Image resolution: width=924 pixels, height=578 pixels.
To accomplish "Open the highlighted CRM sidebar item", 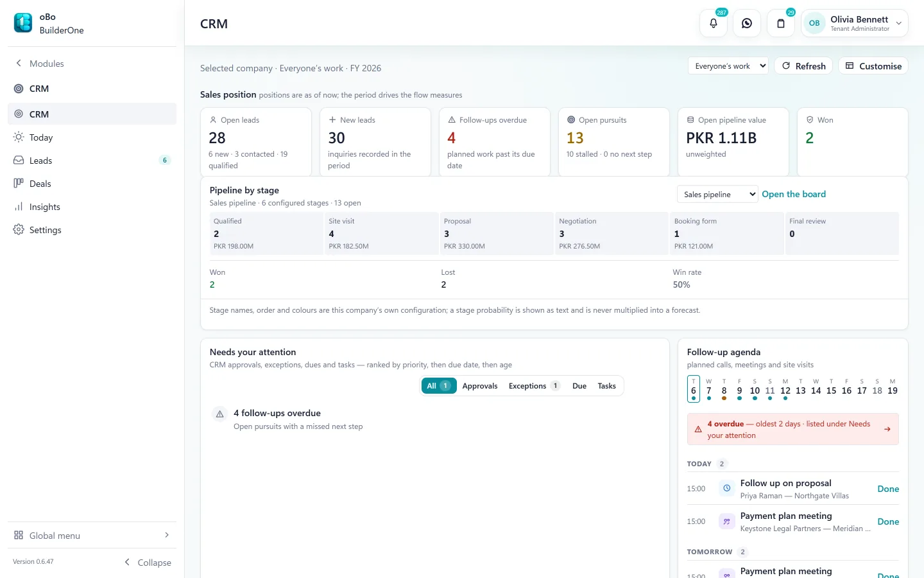I will click(x=92, y=114).
